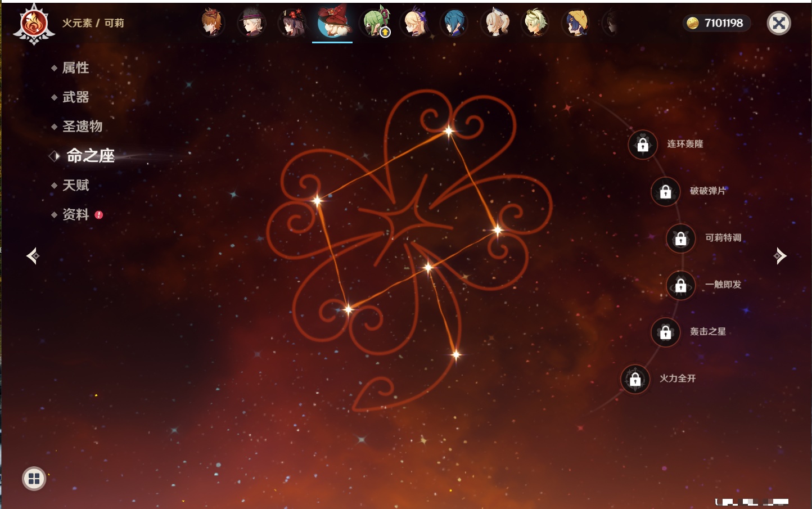
Task: Select the orange-haired character portrait with a red mask
Action: [x=213, y=23]
